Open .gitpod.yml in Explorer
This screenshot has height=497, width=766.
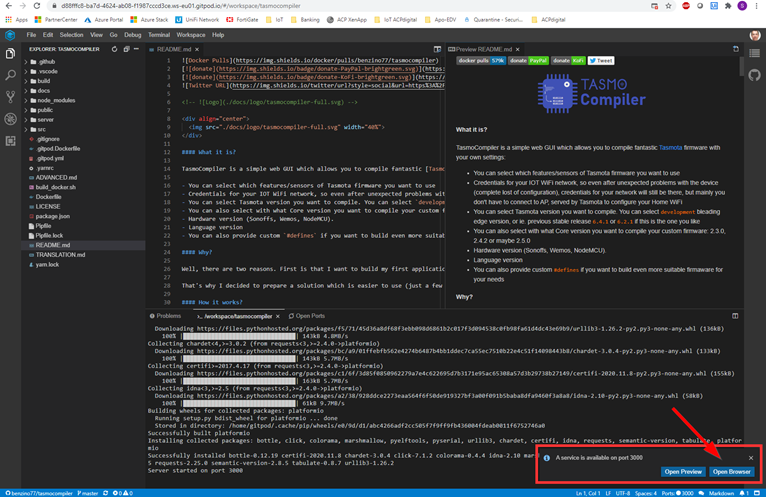tap(50, 158)
